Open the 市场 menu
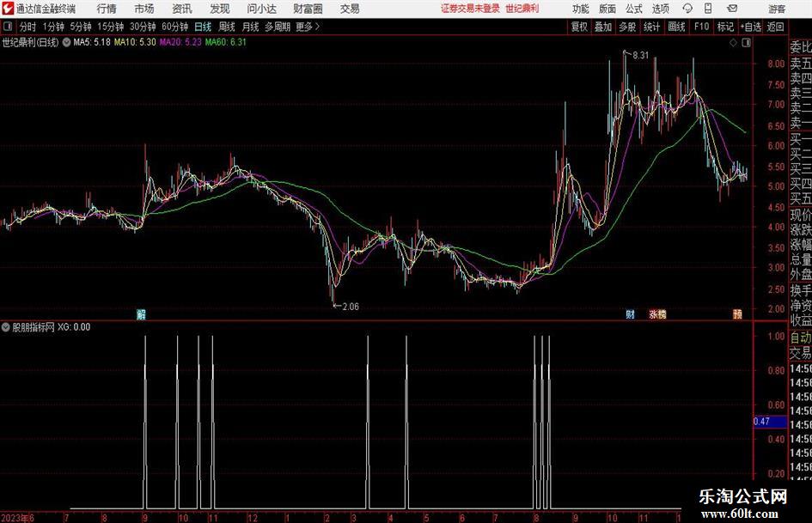This screenshot has height=523, width=812. pyautogui.click(x=144, y=9)
